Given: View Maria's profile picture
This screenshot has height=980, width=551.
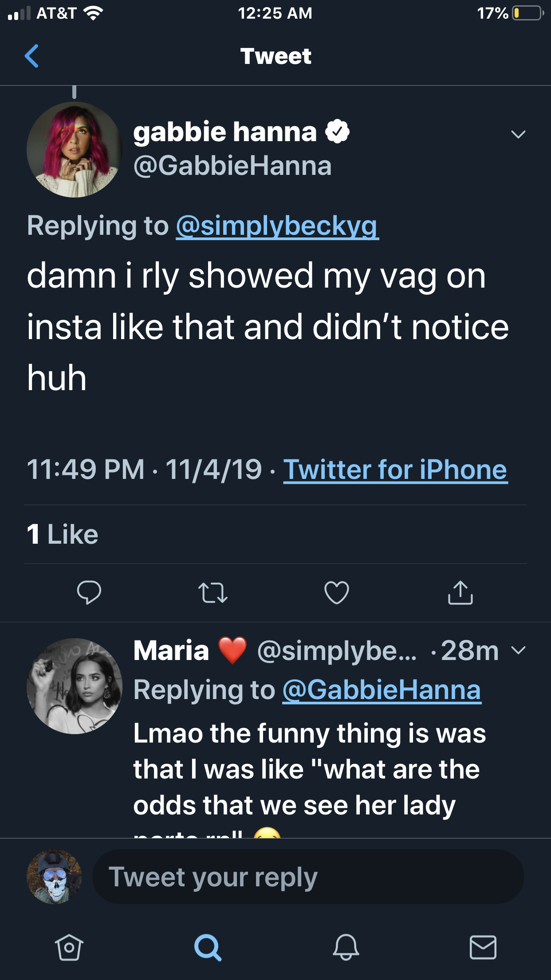Looking at the screenshot, I should [x=75, y=686].
